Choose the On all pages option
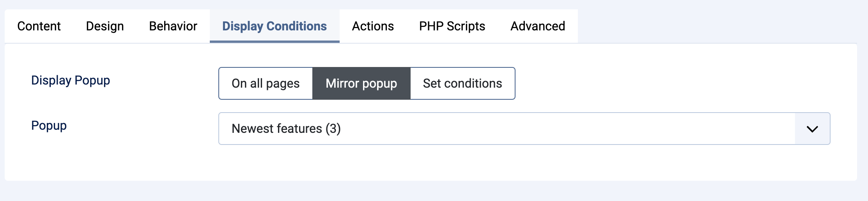This screenshot has width=868, height=201. pos(266,83)
